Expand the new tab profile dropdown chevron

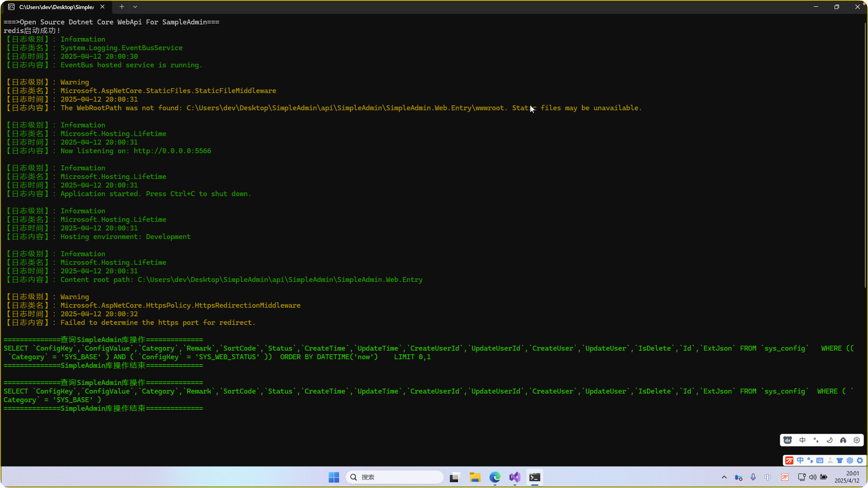pyautogui.click(x=135, y=7)
